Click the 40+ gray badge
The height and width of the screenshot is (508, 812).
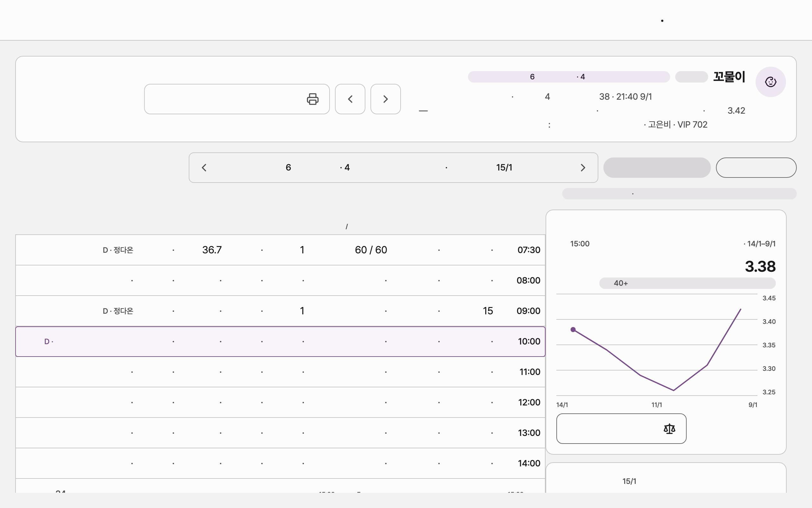[687, 283]
